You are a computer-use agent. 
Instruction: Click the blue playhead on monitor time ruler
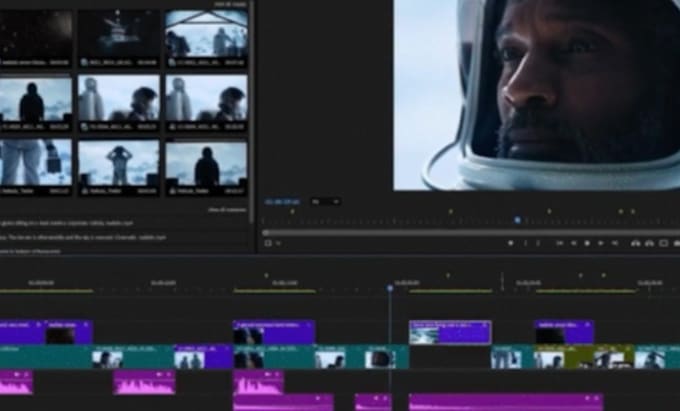click(517, 220)
